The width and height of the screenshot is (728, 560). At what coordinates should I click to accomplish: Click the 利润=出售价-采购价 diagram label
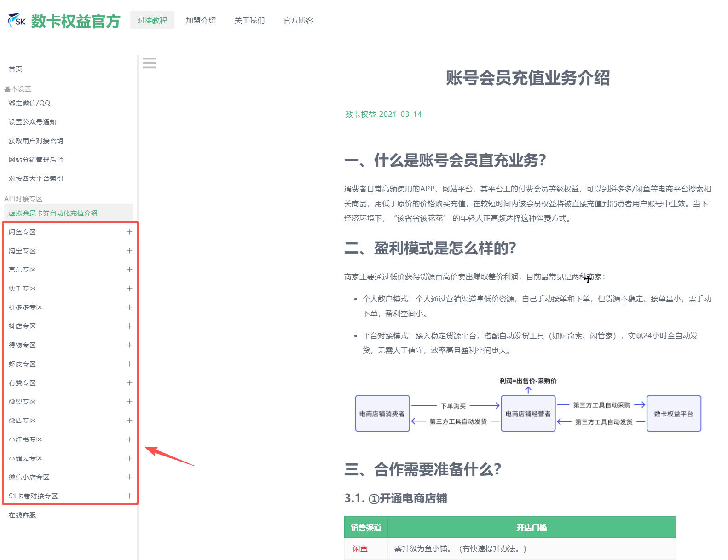pos(528,381)
